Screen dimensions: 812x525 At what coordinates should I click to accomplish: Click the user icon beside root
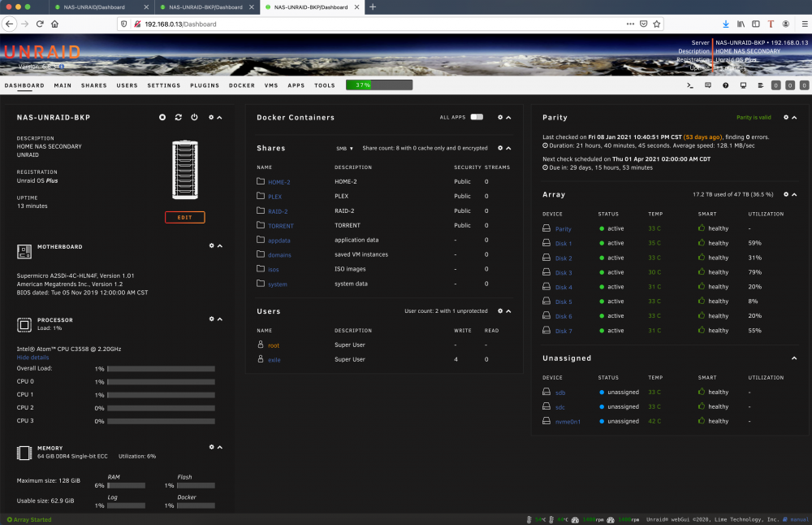coord(261,344)
